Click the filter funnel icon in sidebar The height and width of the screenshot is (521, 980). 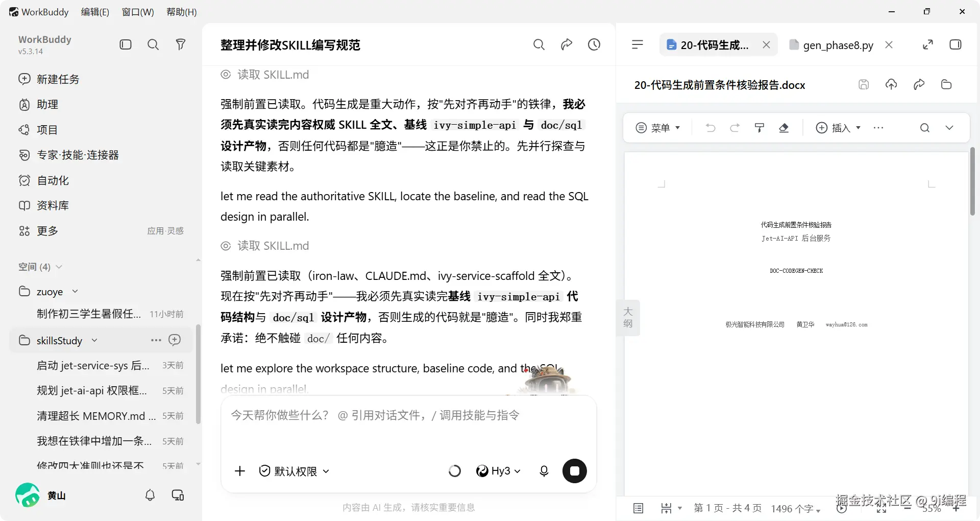[x=180, y=45]
